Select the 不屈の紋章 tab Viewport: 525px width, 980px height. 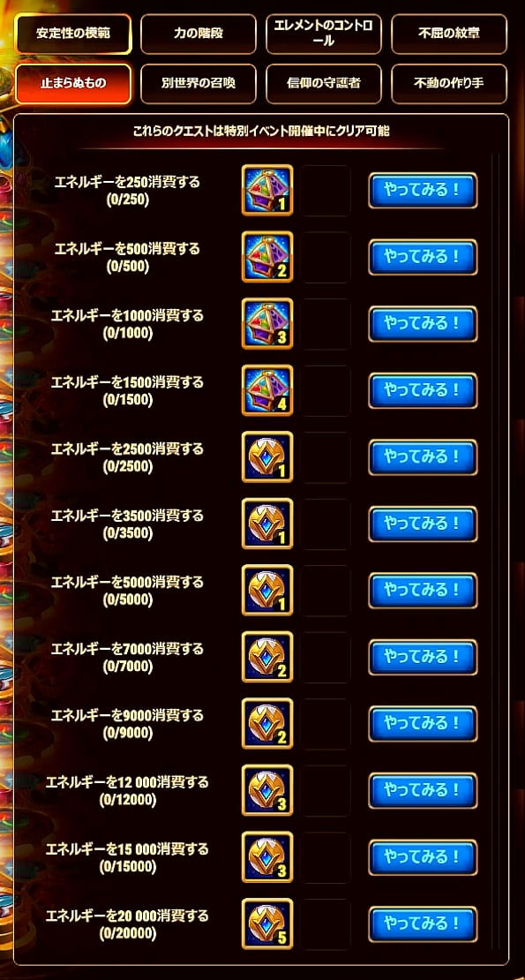click(x=449, y=34)
